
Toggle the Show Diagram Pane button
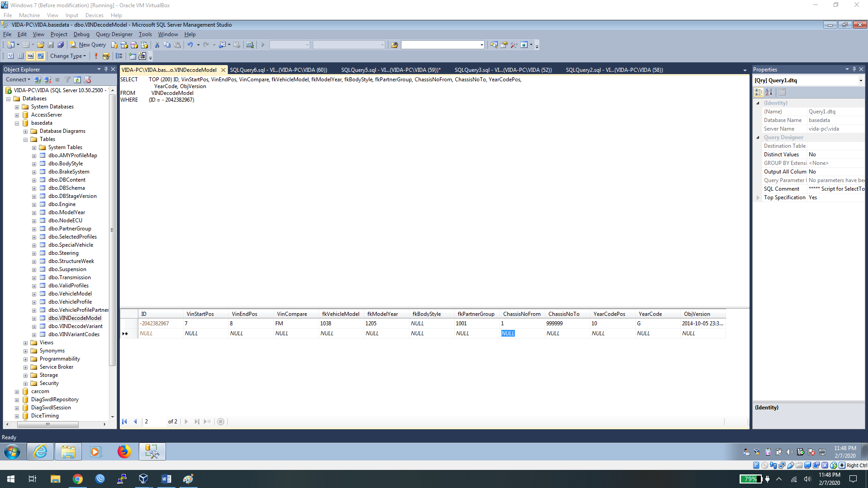point(11,56)
